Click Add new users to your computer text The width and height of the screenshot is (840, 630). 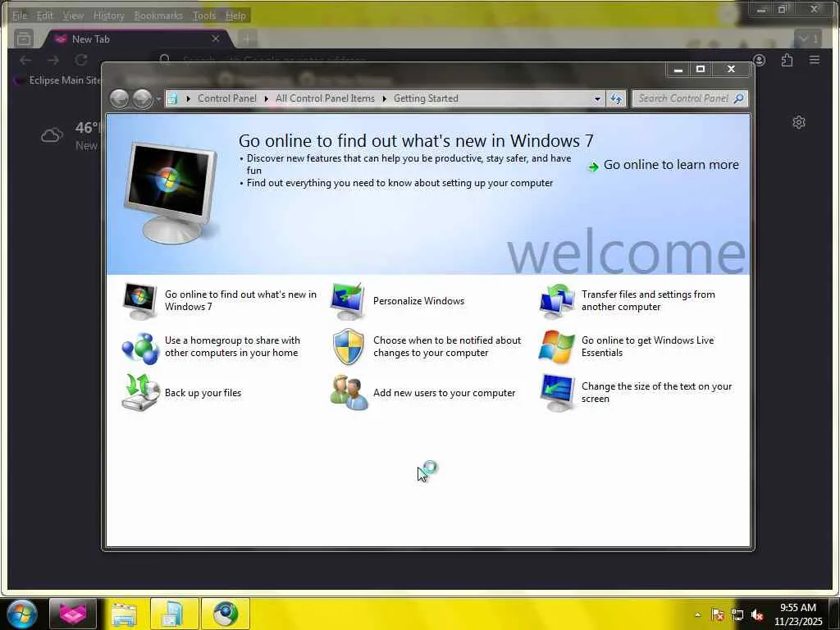(444, 393)
